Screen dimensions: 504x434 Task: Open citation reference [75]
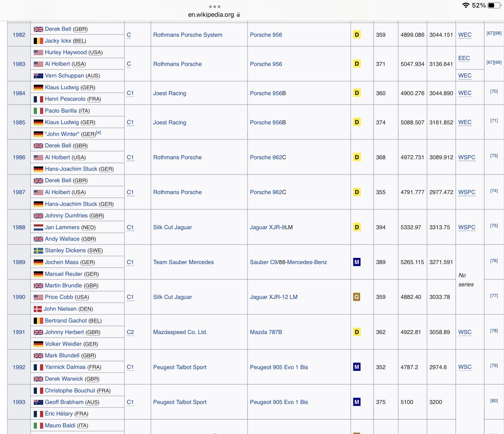pos(494,226)
